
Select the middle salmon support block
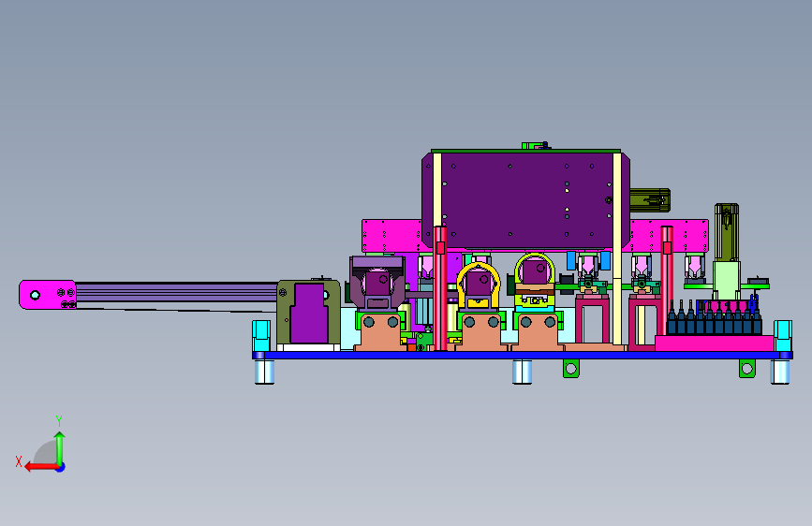tap(481, 332)
